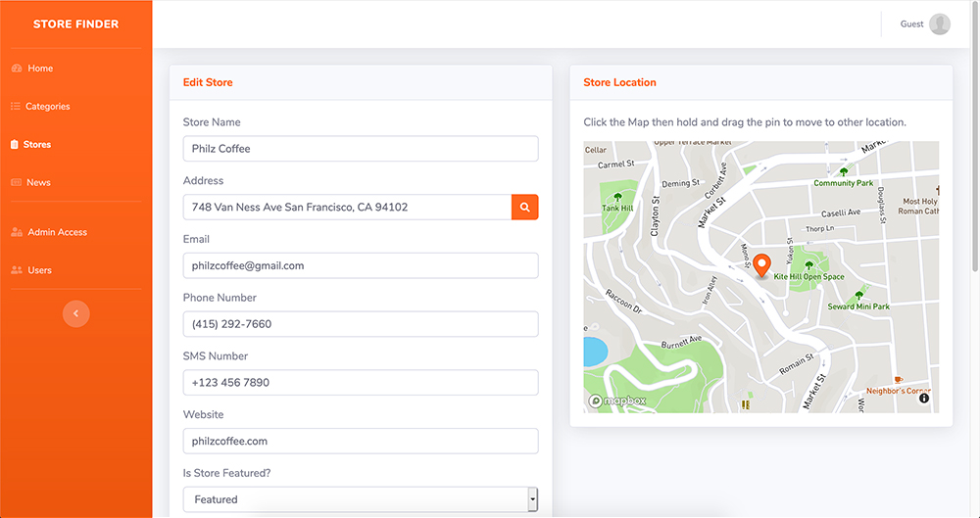
Task: Click the Categories list icon
Action: coord(16,106)
